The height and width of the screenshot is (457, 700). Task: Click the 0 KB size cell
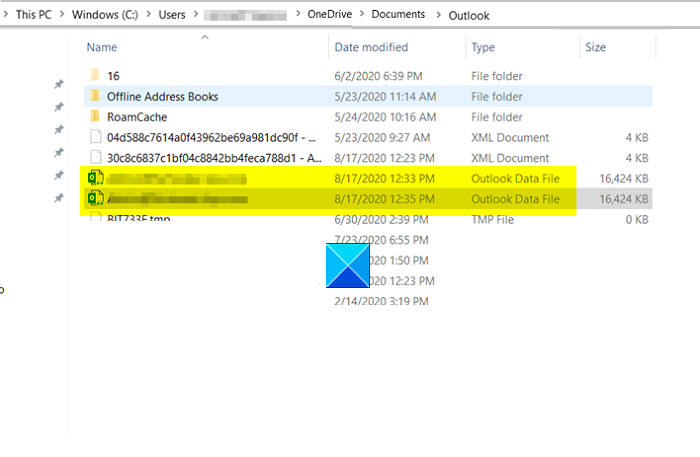(637, 220)
